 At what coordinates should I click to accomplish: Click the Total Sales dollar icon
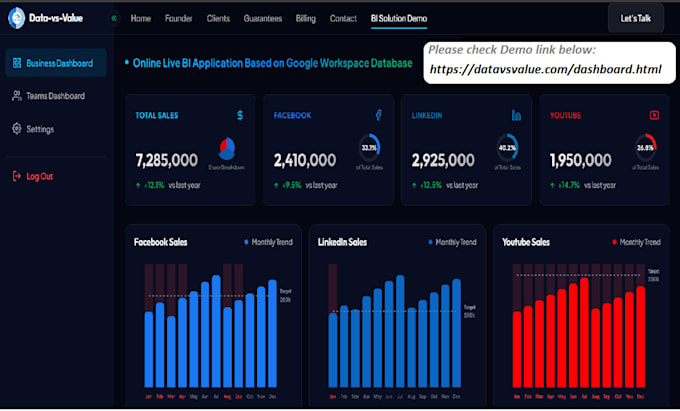[240, 115]
